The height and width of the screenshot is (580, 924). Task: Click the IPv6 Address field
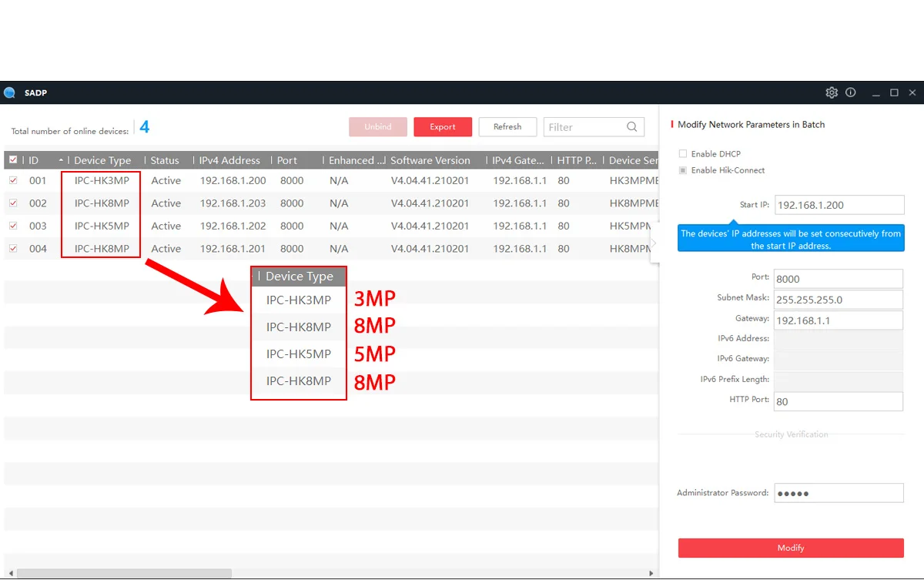pos(838,340)
